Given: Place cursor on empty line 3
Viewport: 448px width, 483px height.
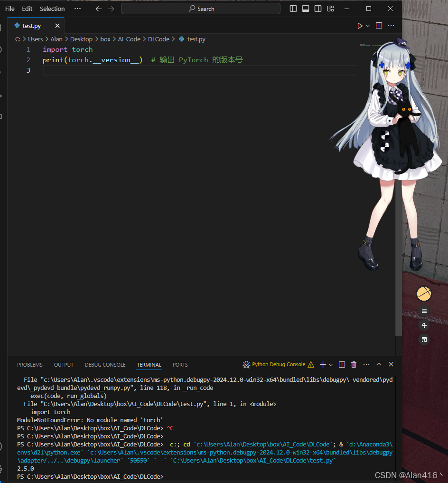Looking at the screenshot, I should (x=199, y=70).
